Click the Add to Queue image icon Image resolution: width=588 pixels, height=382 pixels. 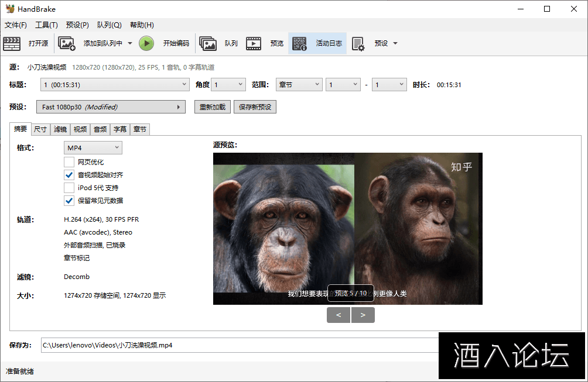coord(67,43)
